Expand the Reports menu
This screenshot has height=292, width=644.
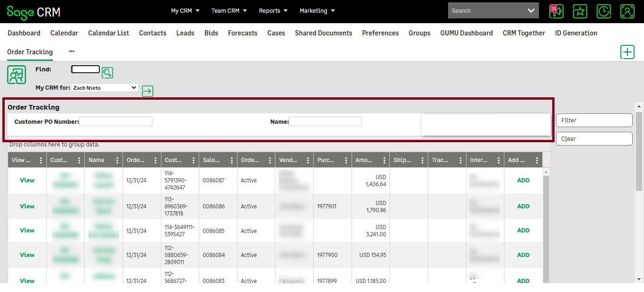click(273, 11)
